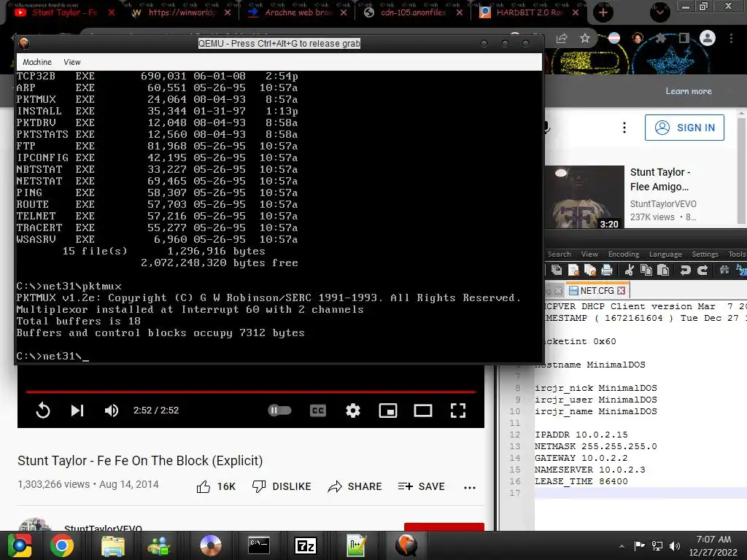Click the share page icon in Chrome
The image size is (747, 560).
[x=562, y=38]
